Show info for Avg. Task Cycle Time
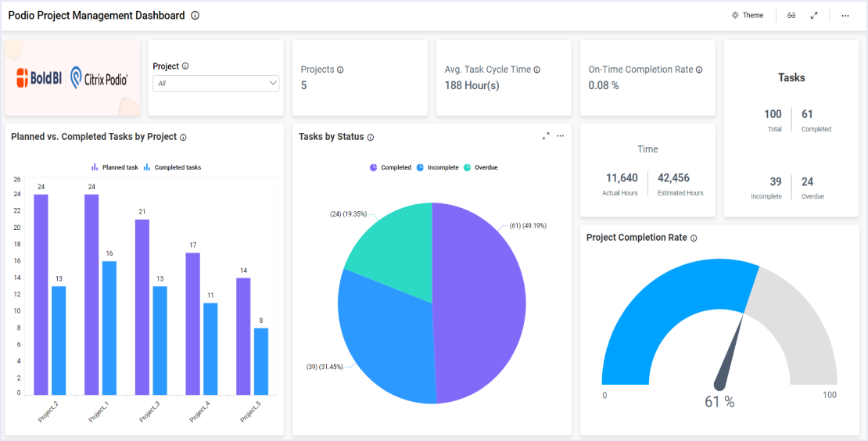The height and width of the screenshot is (441, 868). pos(537,70)
